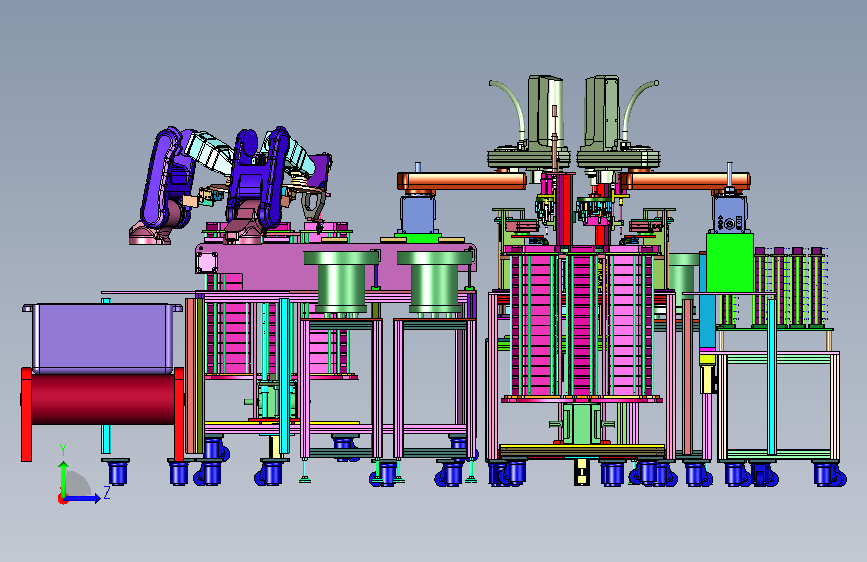
Task: Click the blue Z axis of the triad
Action: [83, 498]
